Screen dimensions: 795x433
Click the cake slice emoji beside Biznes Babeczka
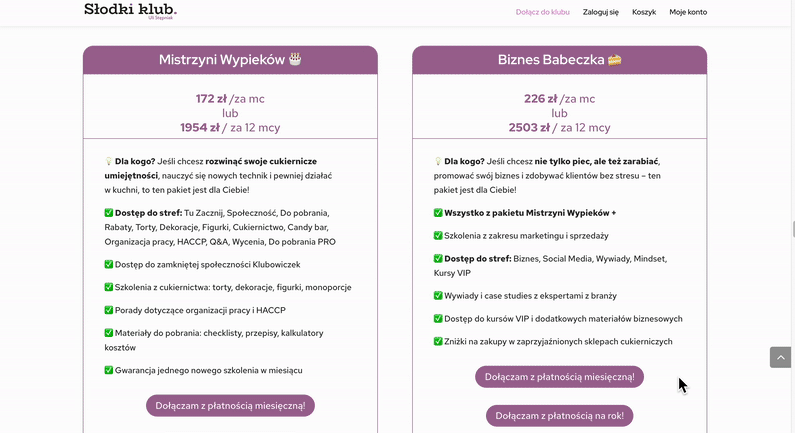tap(614, 60)
